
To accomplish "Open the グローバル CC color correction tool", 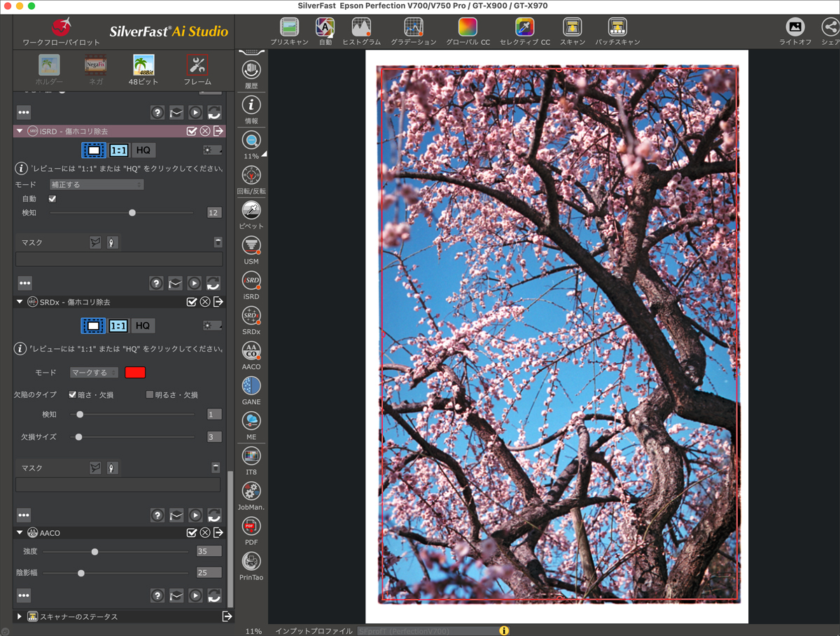I will [x=468, y=28].
